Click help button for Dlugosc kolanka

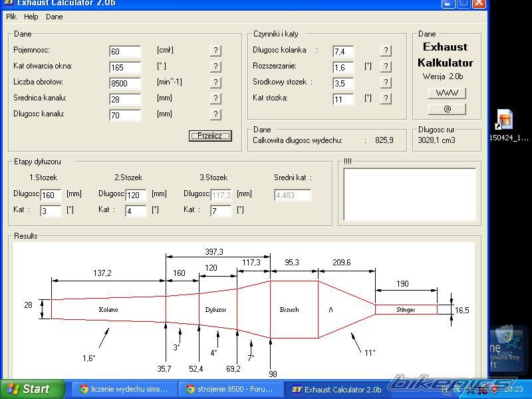(386, 51)
